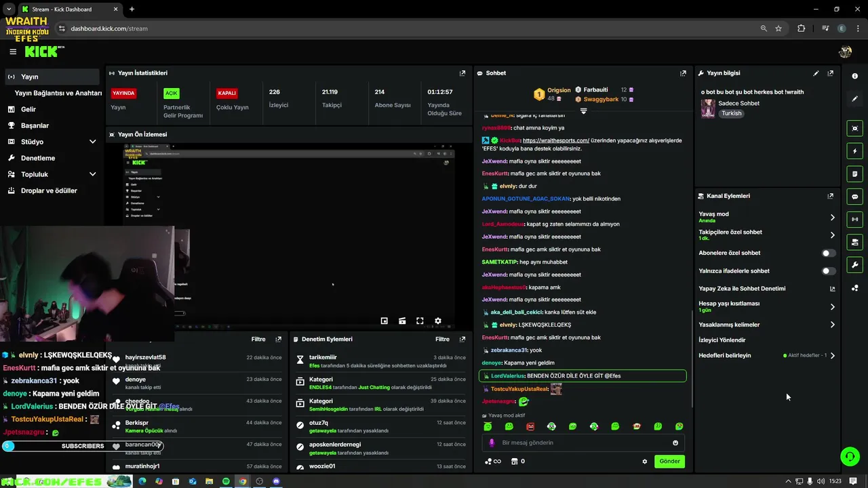Click the channel points dots icon in right toolbar
The height and width of the screenshot is (488, 868).
[x=855, y=288]
